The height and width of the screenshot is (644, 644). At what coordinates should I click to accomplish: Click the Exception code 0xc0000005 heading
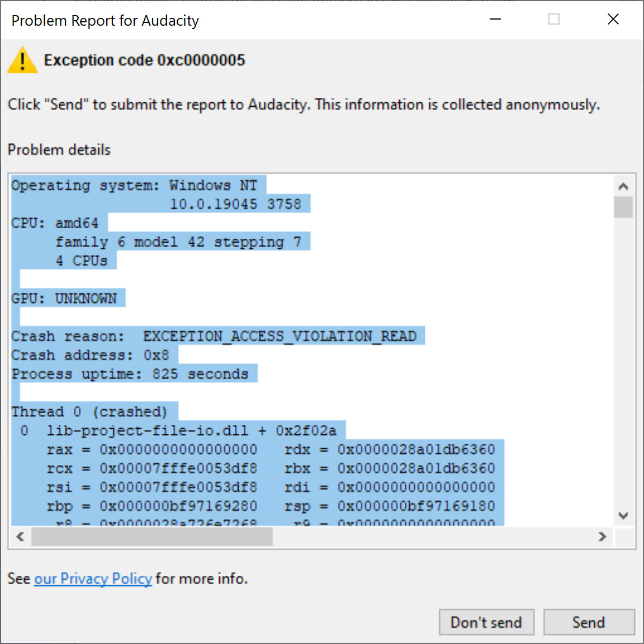(145, 60)
